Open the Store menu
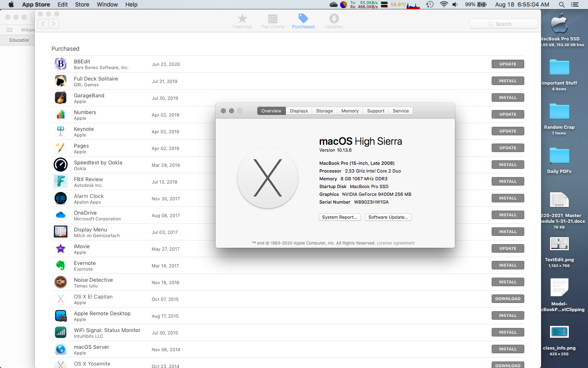 [82, 4]
